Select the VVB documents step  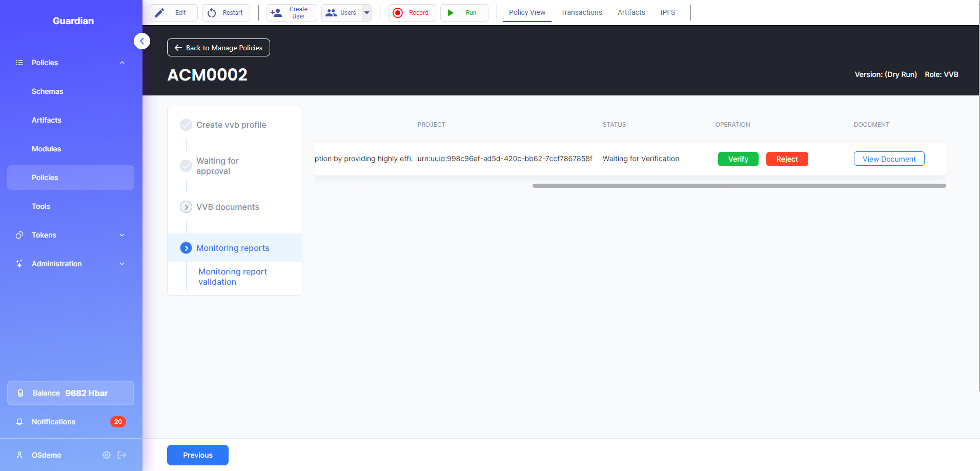pyautogui.click(x=228, y=207)
